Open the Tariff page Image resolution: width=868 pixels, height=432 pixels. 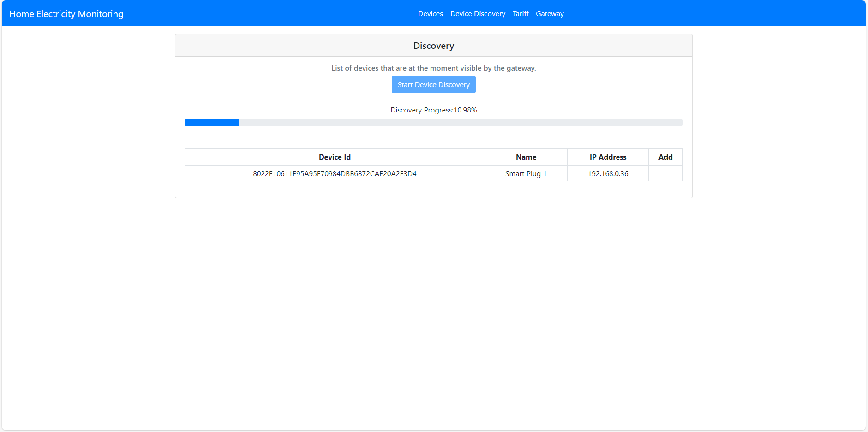[x=521, y=13]
